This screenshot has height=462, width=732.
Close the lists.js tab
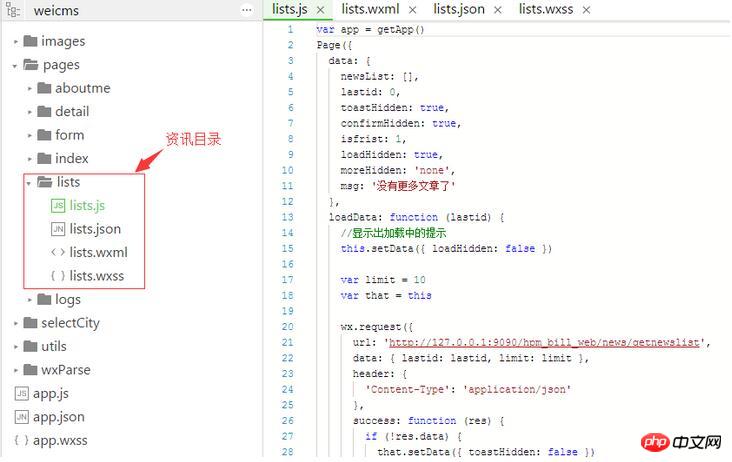pyautogui.click(x=321, y=9)
